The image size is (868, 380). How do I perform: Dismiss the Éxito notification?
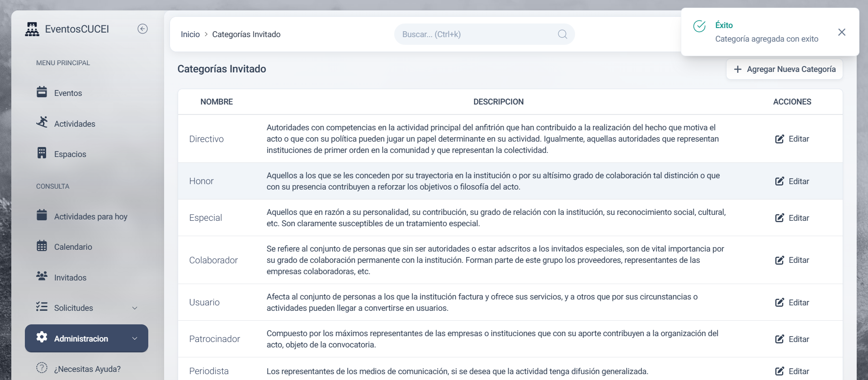click(x=842, y=32)
